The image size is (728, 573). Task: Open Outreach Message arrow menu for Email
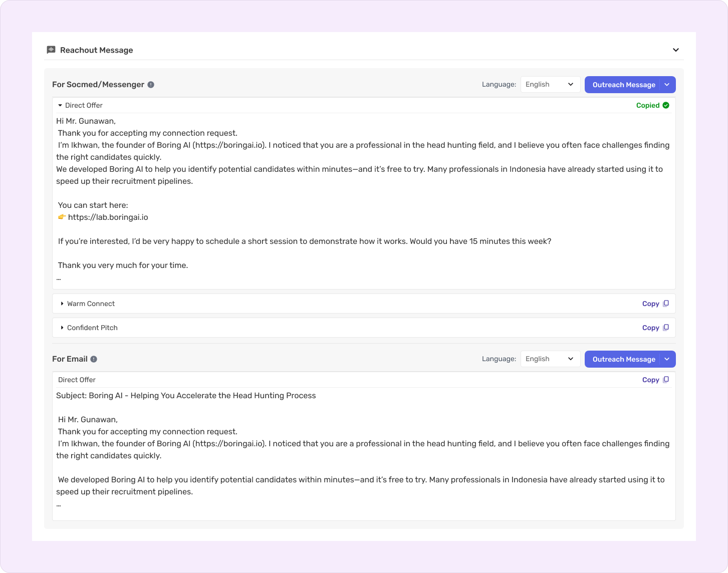pyautogui.click(x=667, y=359)
